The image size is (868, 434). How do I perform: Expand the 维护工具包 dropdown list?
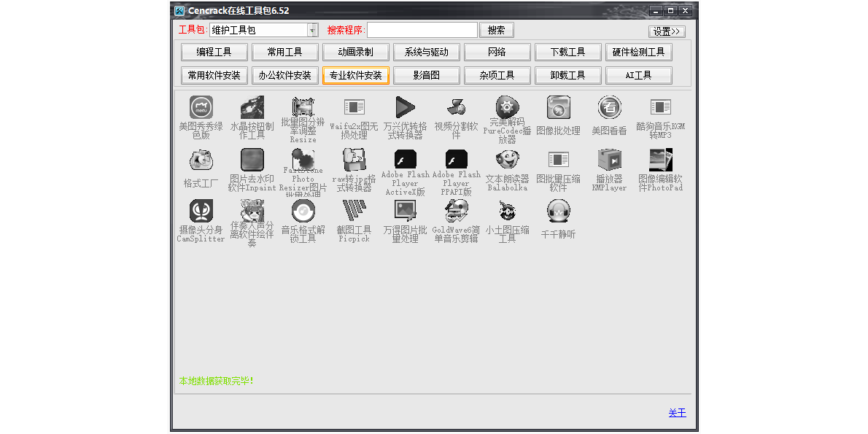314,30
